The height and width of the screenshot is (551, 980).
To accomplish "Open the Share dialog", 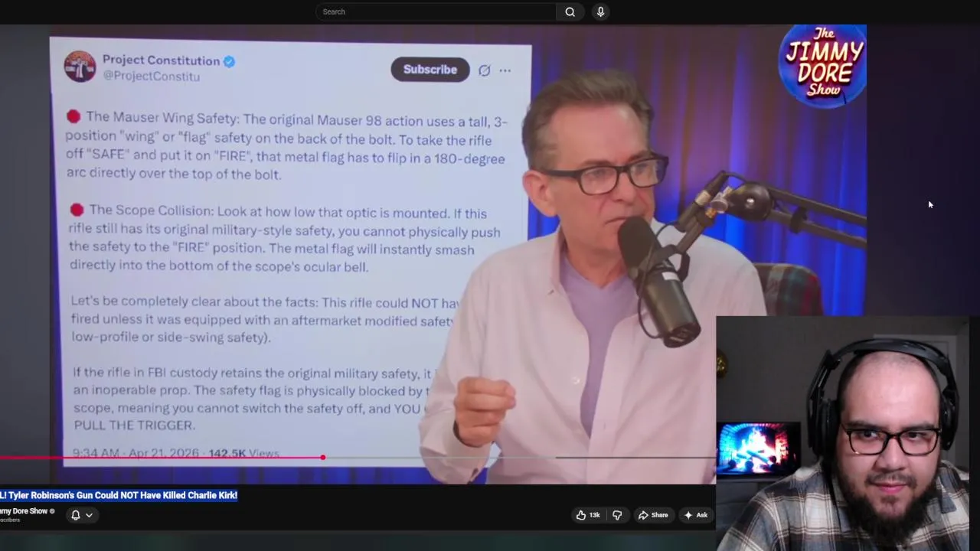I will pyautogui.click(x=653, y=515).
